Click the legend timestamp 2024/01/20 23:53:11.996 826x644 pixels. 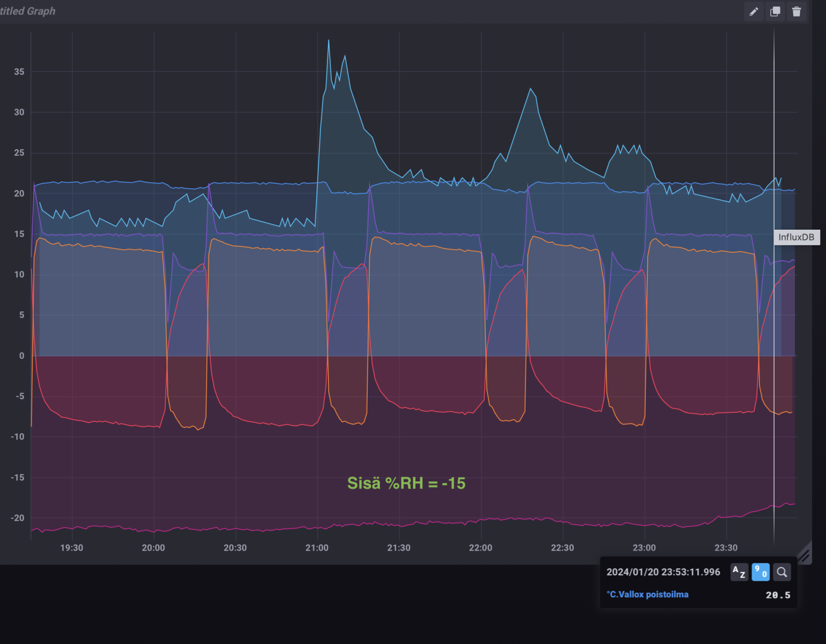(663, 572)
